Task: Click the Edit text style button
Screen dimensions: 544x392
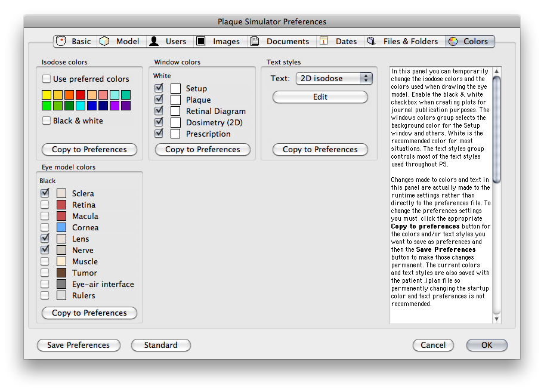Action: pos(320,97)
